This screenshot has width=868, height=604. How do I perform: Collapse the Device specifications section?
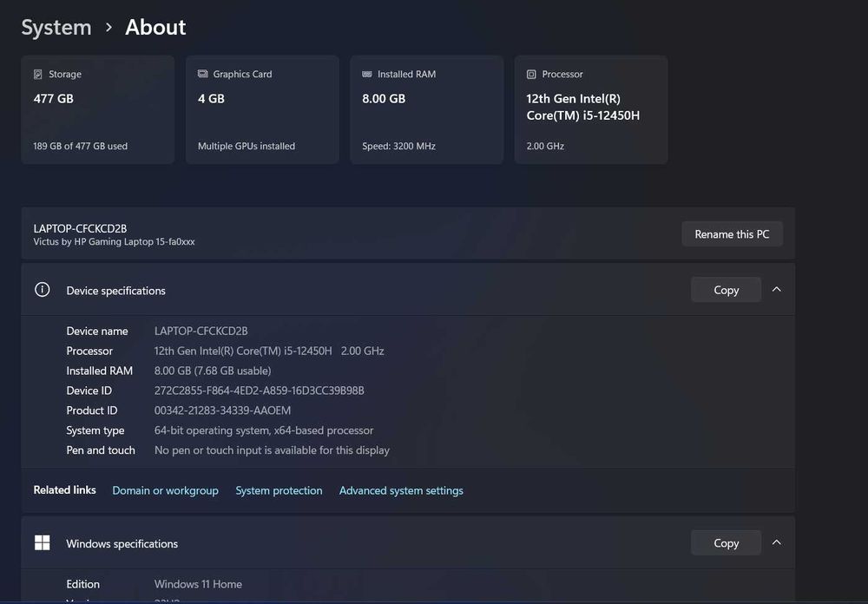pyautogui.click(x=777, y=290)
